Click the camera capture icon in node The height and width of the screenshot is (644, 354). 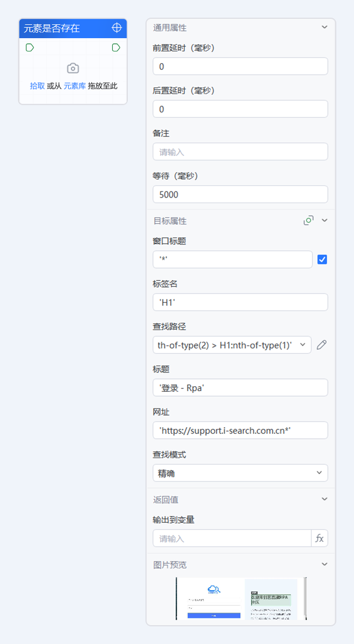point(73,69)
